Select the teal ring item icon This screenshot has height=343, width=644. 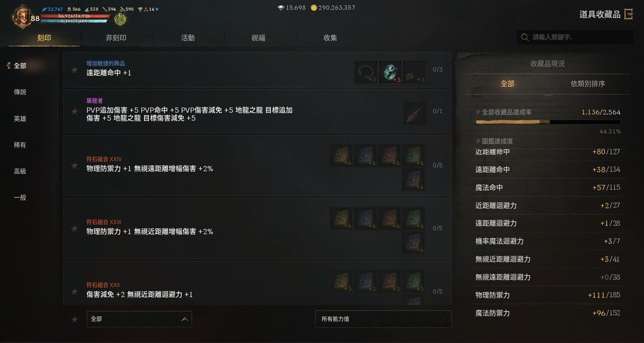[390, 72]
